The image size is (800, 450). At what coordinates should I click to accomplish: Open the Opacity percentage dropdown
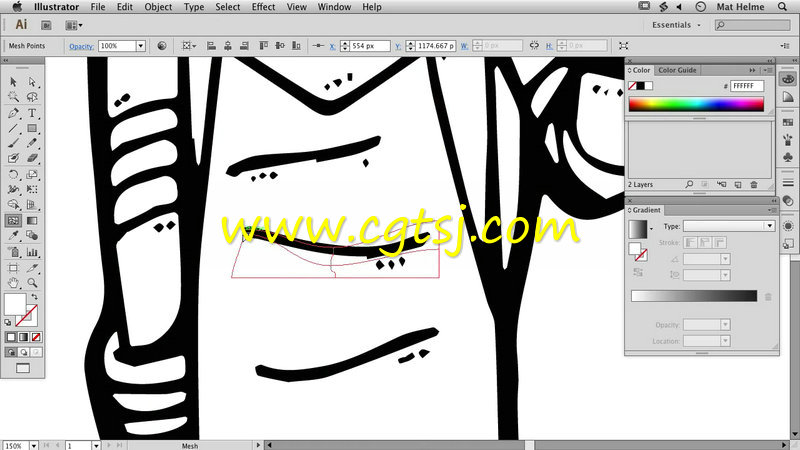click(x=140, y=46)
